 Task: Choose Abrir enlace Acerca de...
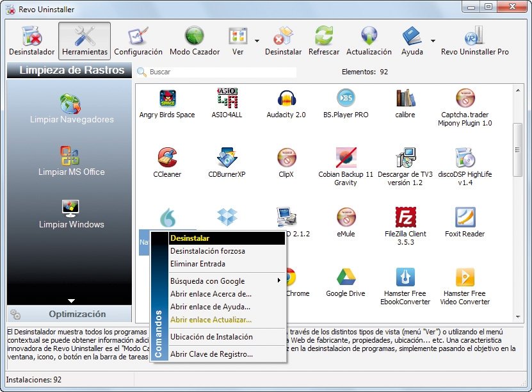coord(227,294)
